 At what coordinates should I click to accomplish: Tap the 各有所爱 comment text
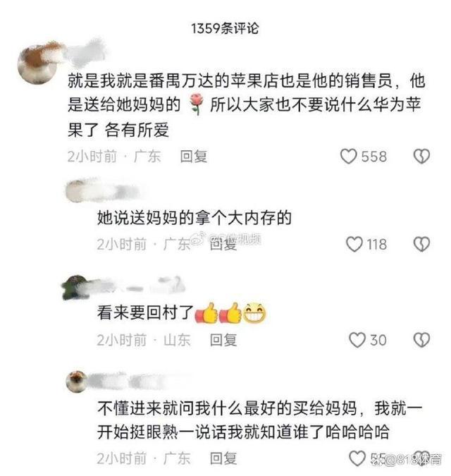tap(137, 130)
